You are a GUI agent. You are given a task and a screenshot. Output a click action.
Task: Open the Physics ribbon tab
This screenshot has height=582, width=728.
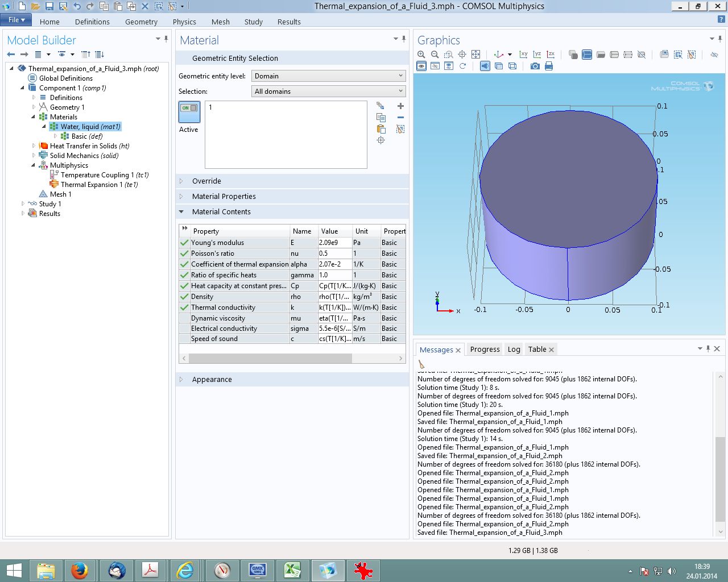point(184,22)
